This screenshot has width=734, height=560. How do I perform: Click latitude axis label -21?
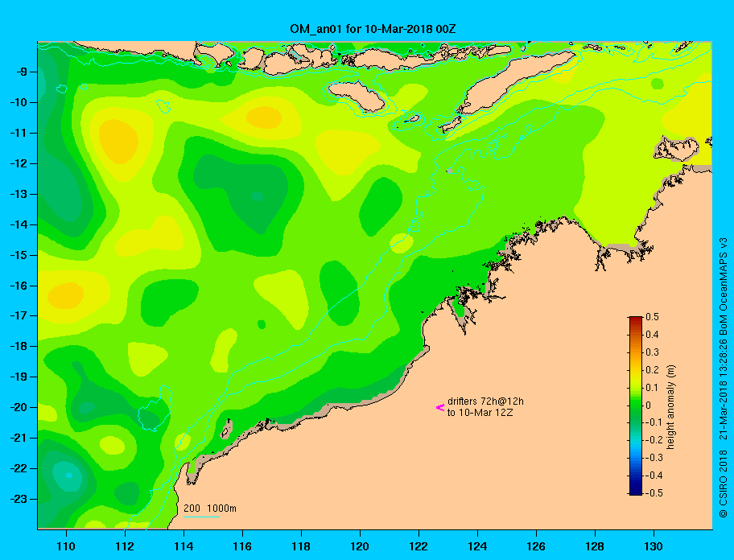pyautogui.click(x=19, y=438)
